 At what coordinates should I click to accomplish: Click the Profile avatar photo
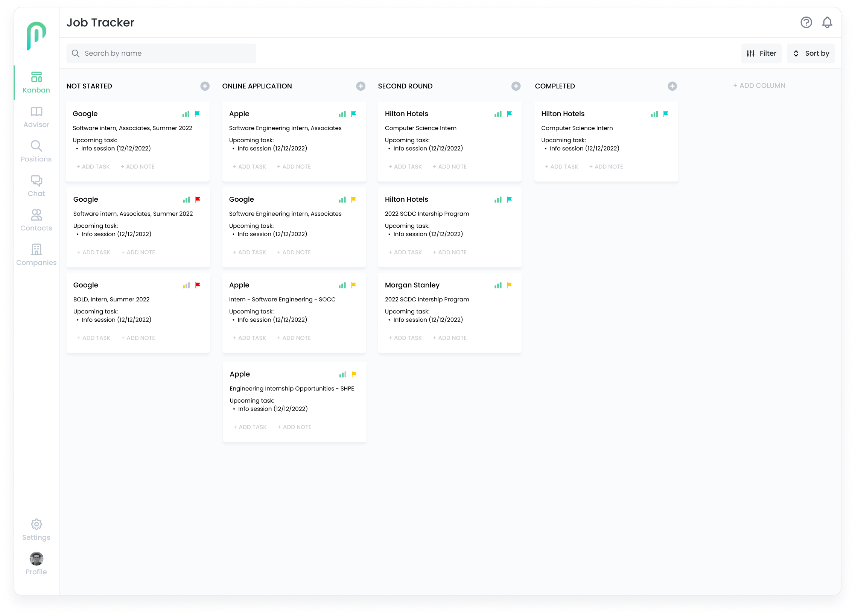[37, 558]
